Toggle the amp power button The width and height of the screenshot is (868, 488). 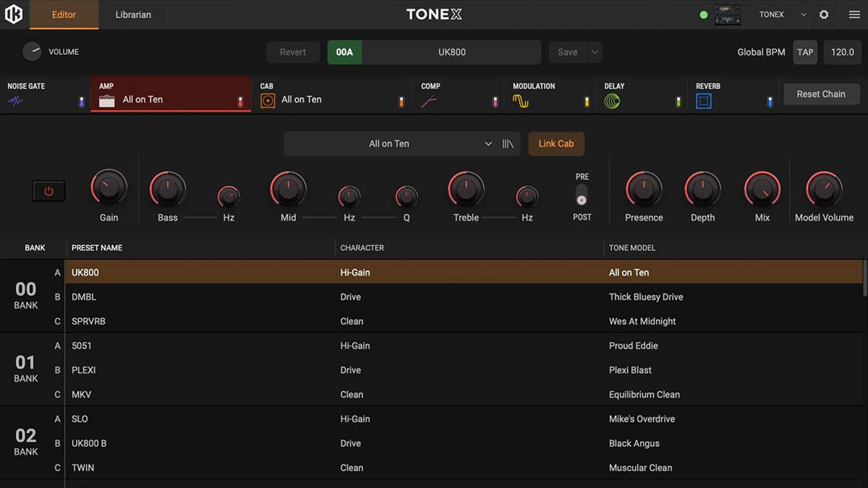click(48, 191)
